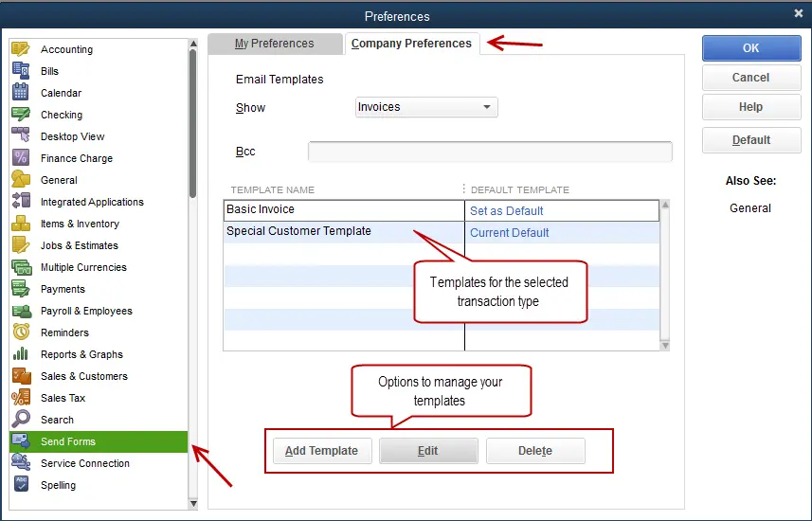Click the OK button
The width and height of the screenshot is (812, 521).
750,48
